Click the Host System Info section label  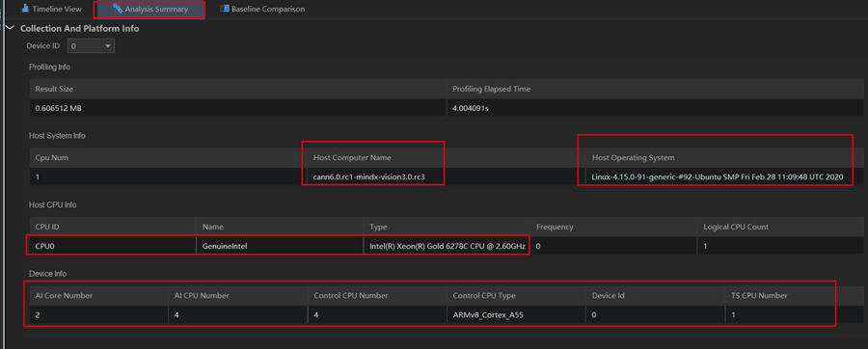57,136
